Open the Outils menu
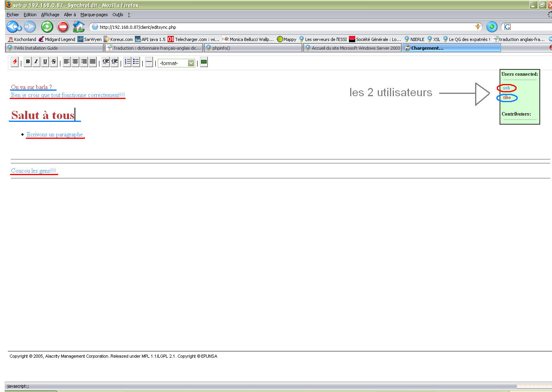The image size is (552, 392). (x=117, y=15)
